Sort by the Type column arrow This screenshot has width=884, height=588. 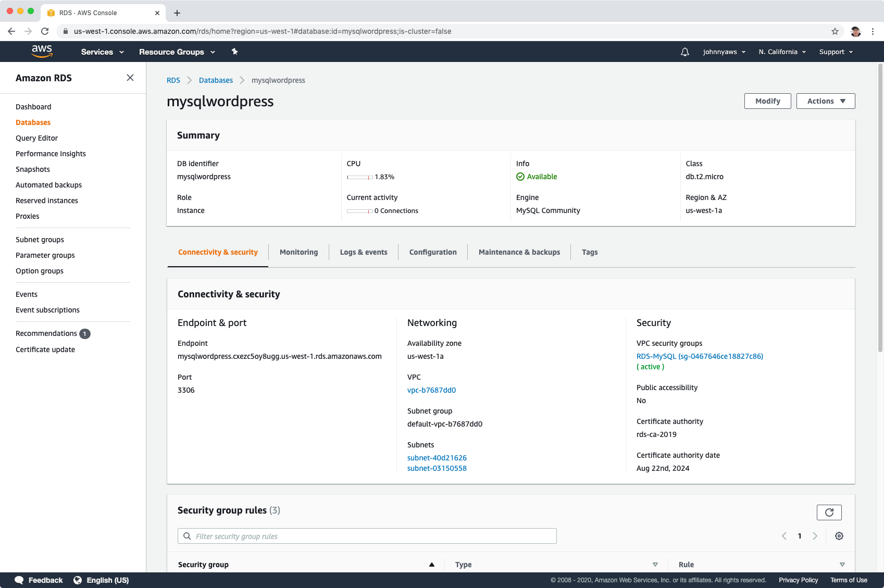coord(655,565)
